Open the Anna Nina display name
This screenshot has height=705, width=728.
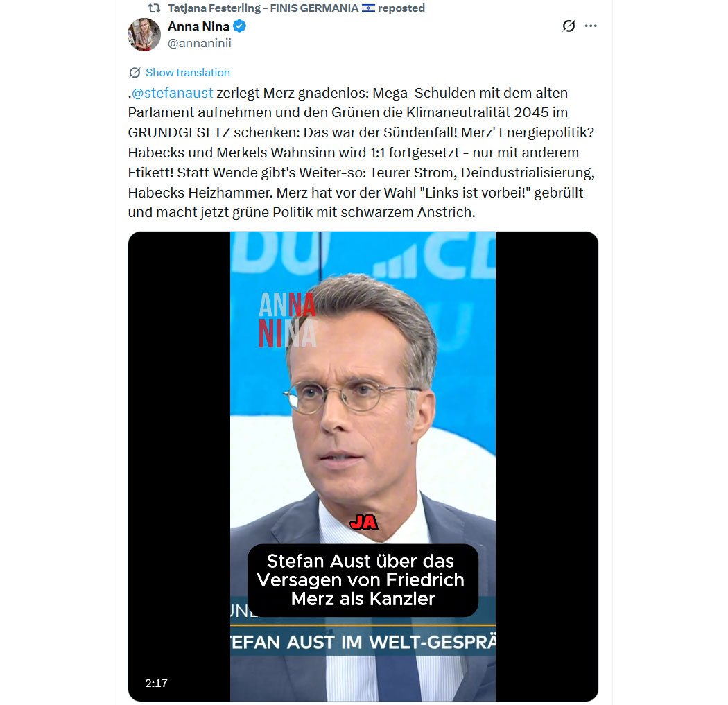point(199,26)
